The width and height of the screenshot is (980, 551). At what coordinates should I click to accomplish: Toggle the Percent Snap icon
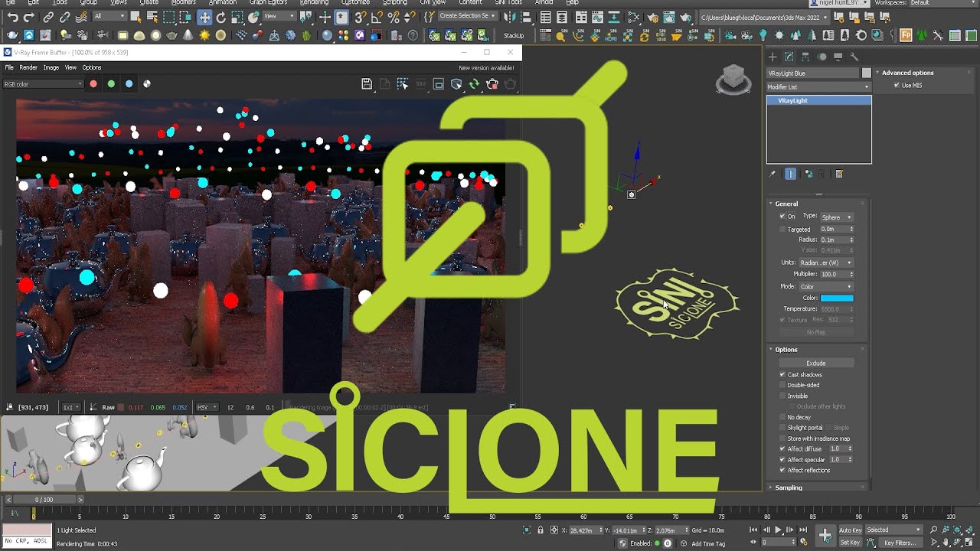(x=394, y=18)
